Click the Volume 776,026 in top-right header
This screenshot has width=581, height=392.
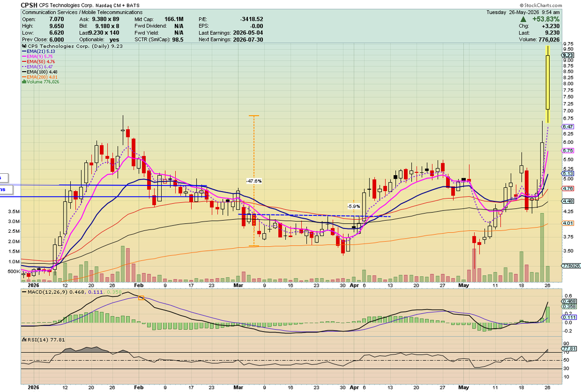click(549, 40)
